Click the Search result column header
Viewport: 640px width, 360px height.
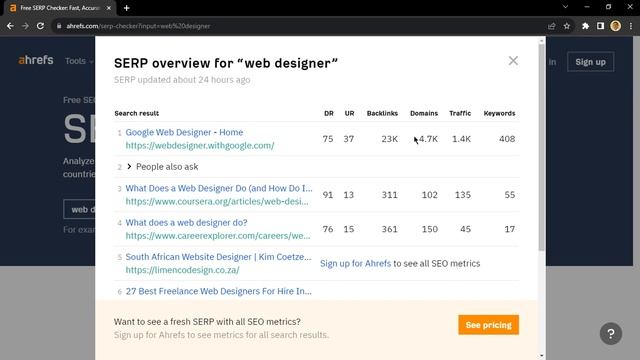click(x=136, y=113)
